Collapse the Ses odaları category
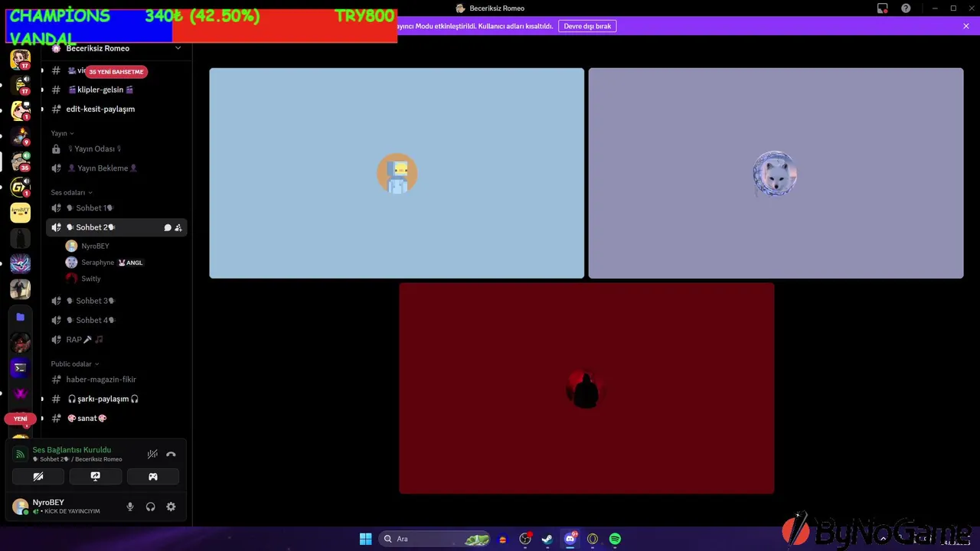The image size is (980, 551). click(71, 192)
